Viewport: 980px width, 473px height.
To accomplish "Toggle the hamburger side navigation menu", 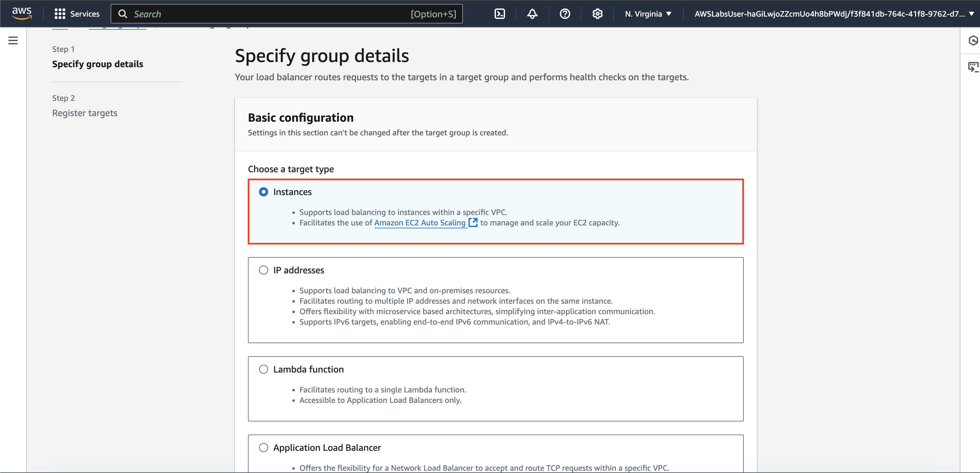I will [13, 40].
